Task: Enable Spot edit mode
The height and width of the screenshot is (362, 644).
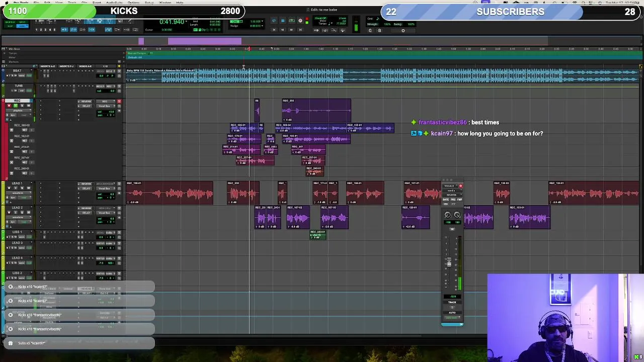Action: pyautogui.click(x=22, y=22)
